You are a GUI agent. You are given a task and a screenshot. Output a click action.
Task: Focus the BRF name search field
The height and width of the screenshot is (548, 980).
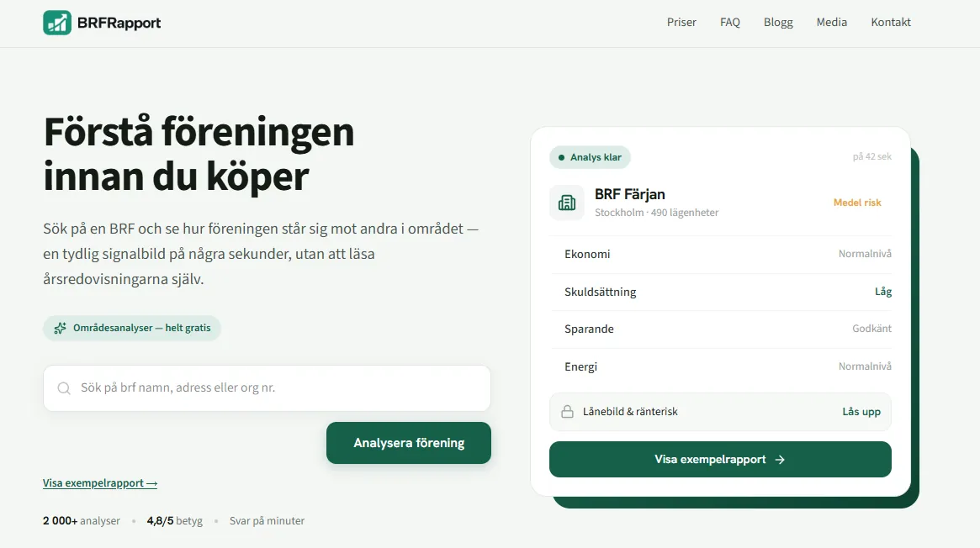[x=267, y=388]
